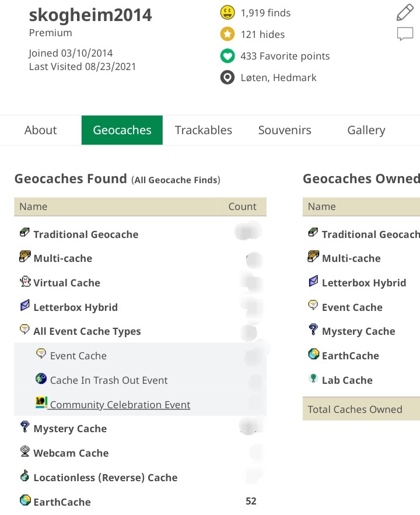Open Mystery Cache in Geocaches Found

coord(70,429)
